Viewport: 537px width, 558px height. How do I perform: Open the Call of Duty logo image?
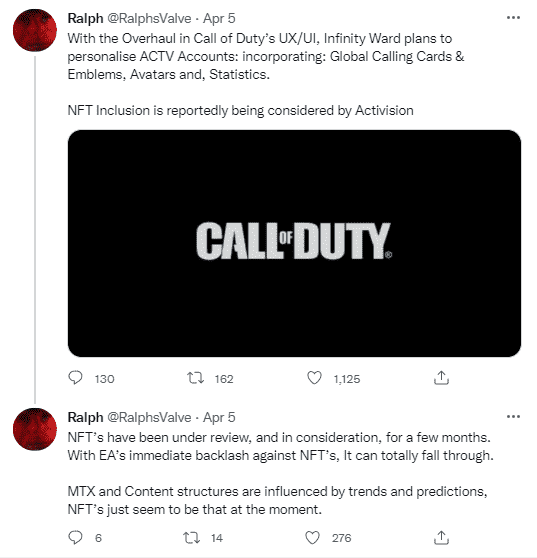(x=294, y=243)
